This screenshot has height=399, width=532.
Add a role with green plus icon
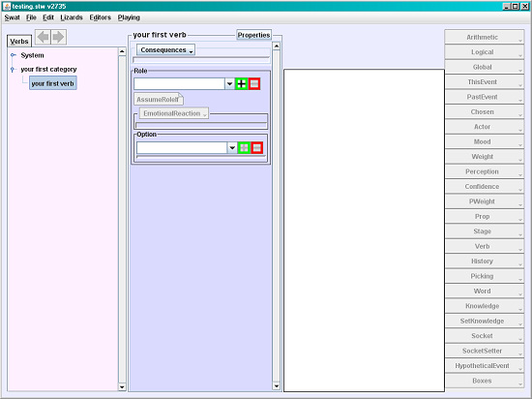click(241, 83)
